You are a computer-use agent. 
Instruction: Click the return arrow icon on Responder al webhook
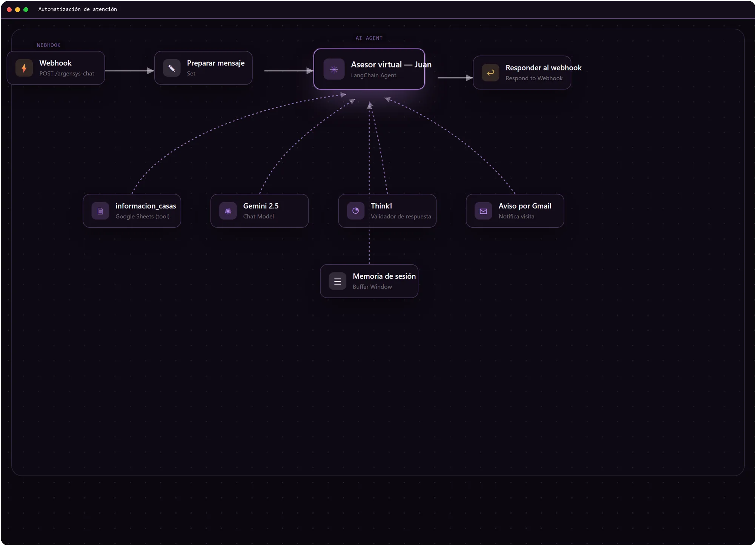(490, 73)
